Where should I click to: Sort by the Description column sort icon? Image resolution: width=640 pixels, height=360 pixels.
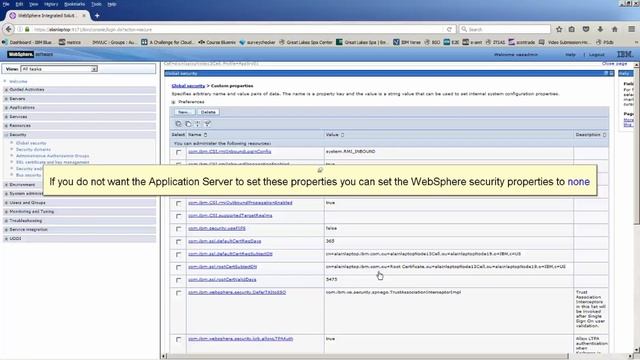pos(604,135)
